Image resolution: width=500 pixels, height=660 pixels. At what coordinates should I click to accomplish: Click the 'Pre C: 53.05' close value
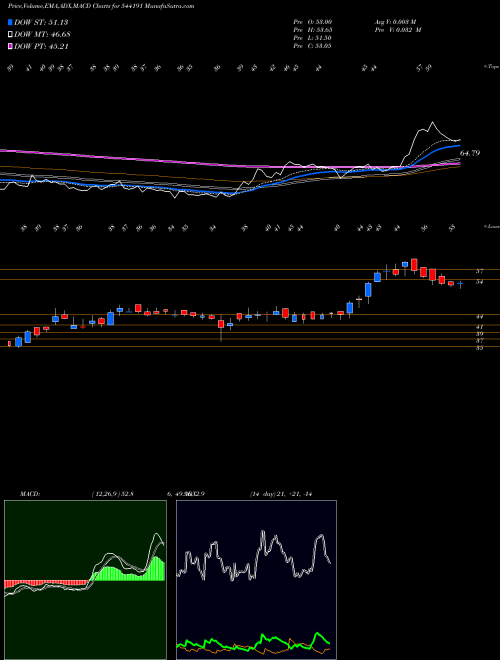313,46
